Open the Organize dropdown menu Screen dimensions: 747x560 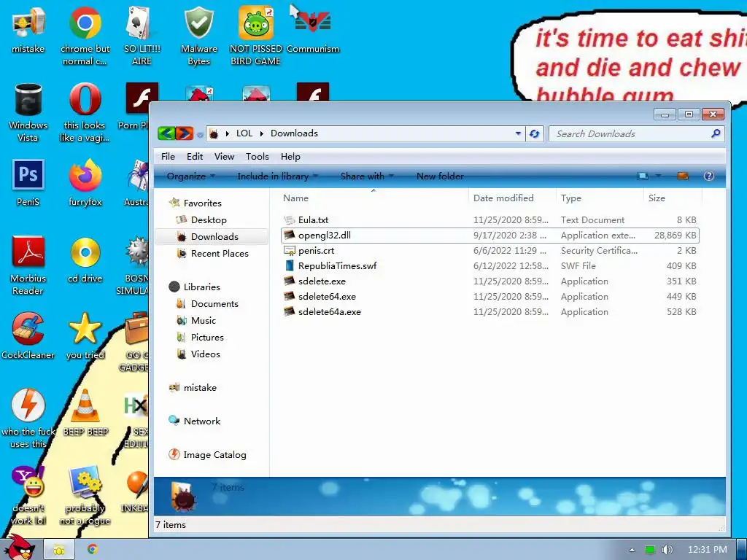point(190,176)
